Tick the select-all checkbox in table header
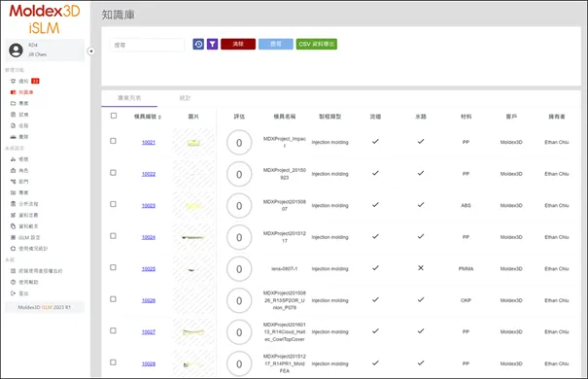588x379 pixels. tap(114, 116)
